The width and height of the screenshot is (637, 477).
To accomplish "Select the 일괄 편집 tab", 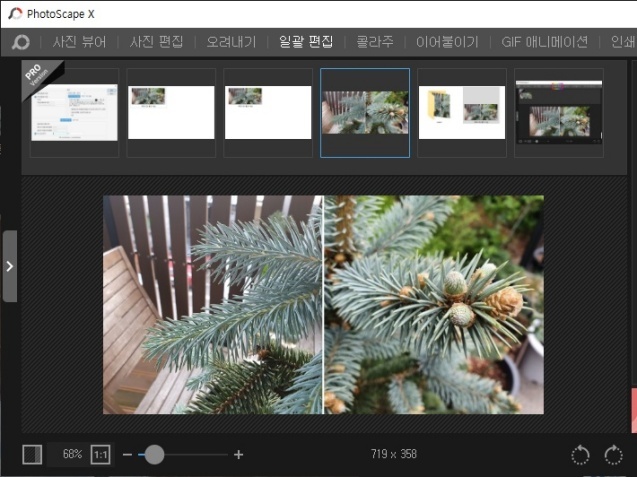I will [306, 41].
